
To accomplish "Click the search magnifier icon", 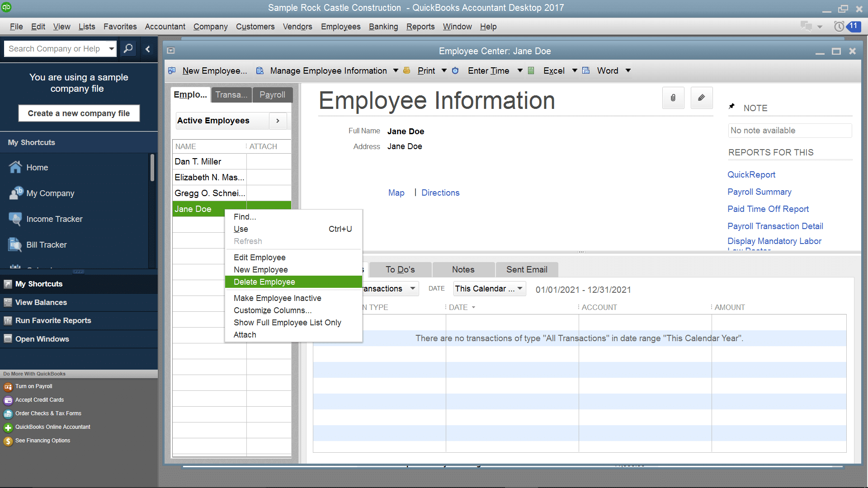I will (128, 48).
